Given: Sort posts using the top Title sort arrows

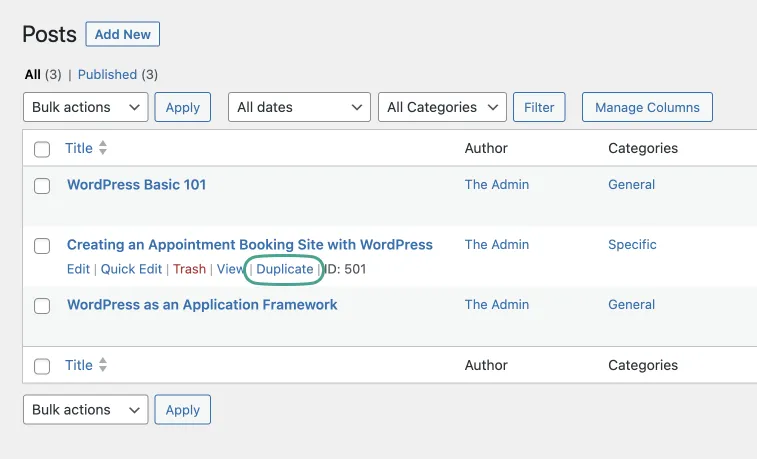Looking at the screenshot, I should click(x=103, y=148).
